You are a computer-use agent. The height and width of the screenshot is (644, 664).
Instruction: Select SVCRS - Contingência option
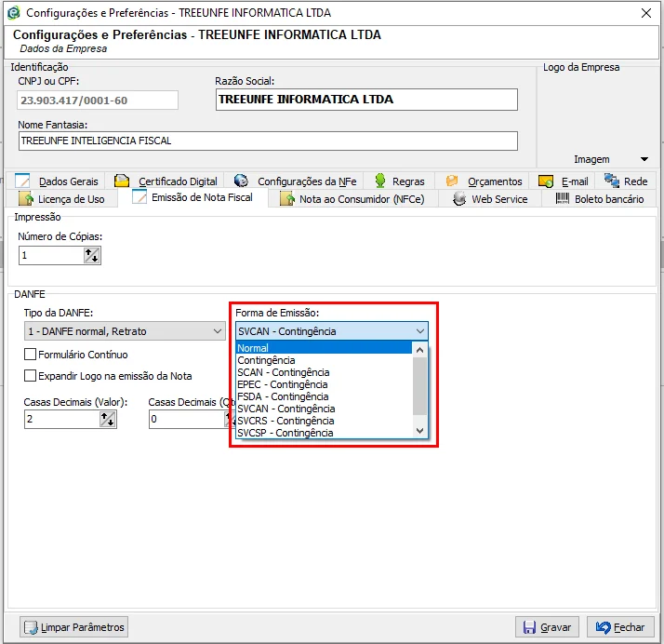[x=324, y=421]
